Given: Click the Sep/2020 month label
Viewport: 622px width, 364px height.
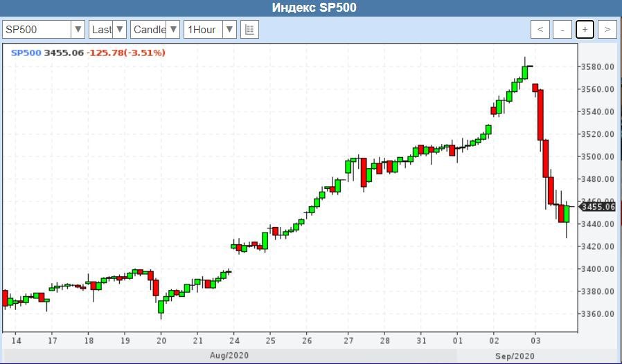Looking at the screenshot, I should [515, 356].
